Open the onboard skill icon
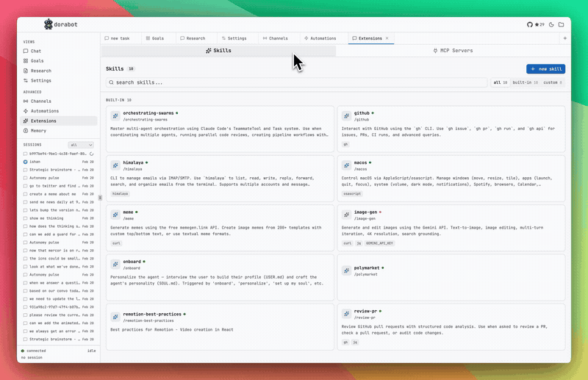The image size is (588, 380). (x=115, y=265)
